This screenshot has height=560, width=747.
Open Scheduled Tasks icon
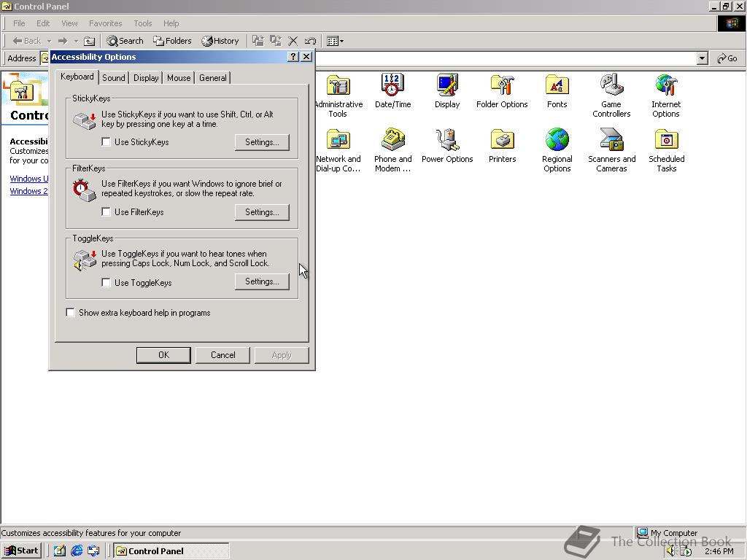pyautogui.click(x=666, y=150)
